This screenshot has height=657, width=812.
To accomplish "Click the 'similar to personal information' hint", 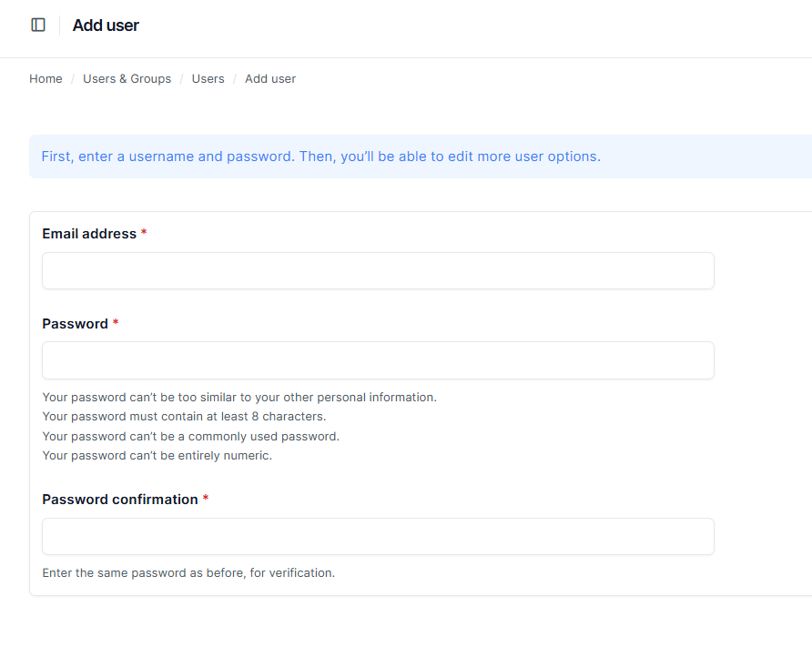I will tap(239, 398).
